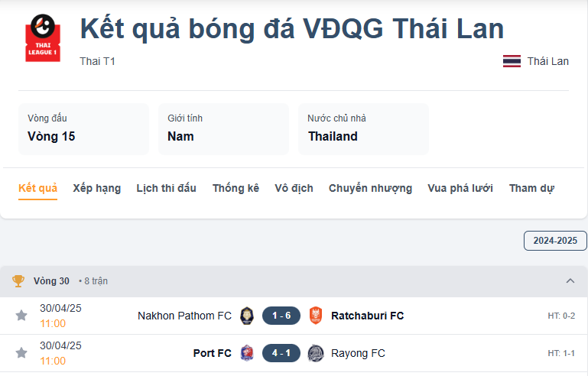Toggle favorite star for Nakhon Pathom match

pos(21,315)
